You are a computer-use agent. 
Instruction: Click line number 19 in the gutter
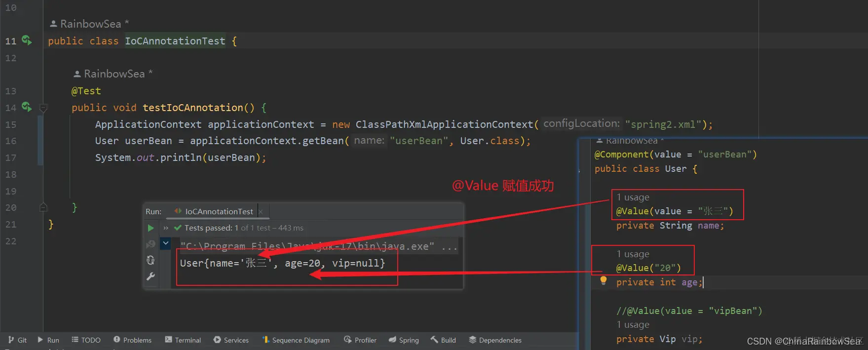(x=11, y=191)
